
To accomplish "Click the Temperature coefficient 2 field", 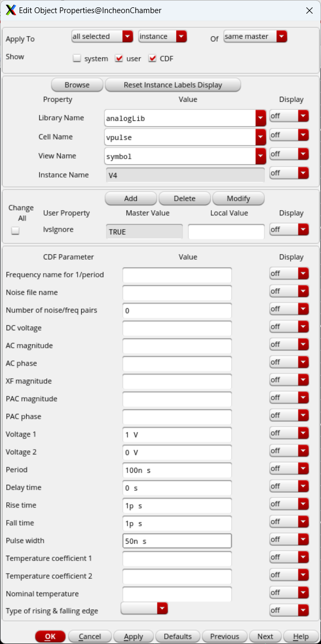I will click(177, 577).
